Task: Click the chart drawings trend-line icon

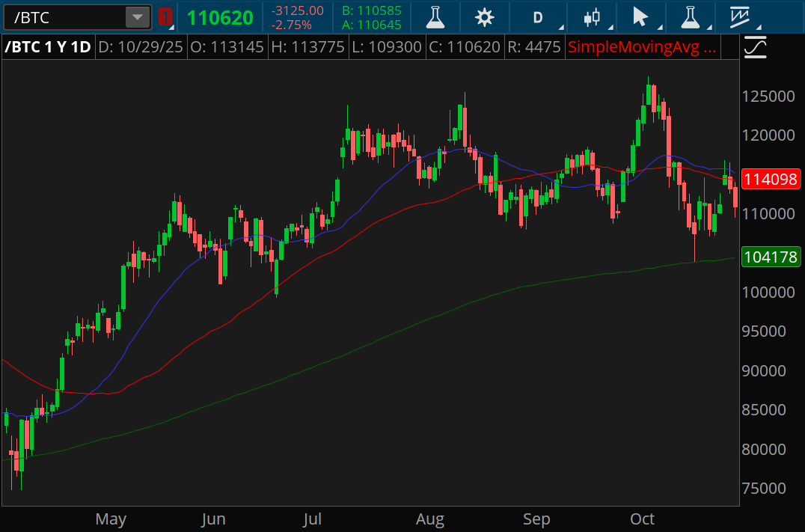Action: coord(740,17)
